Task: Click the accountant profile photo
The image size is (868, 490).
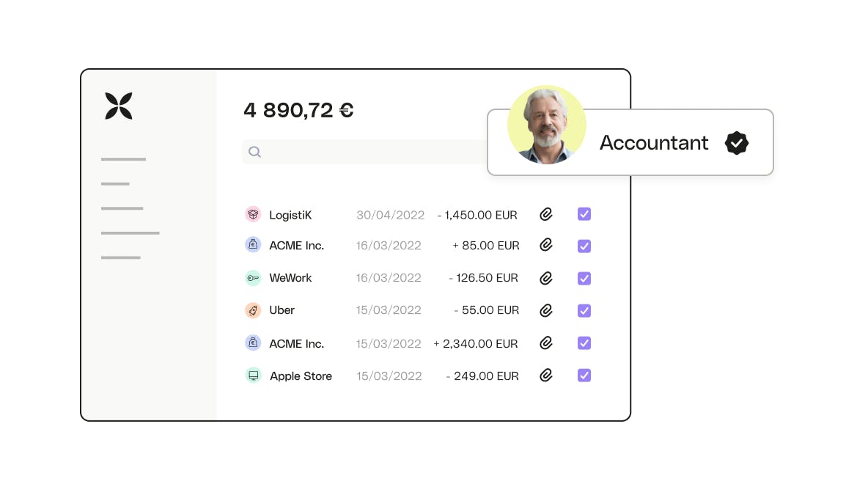Action: tap(547, 125)
